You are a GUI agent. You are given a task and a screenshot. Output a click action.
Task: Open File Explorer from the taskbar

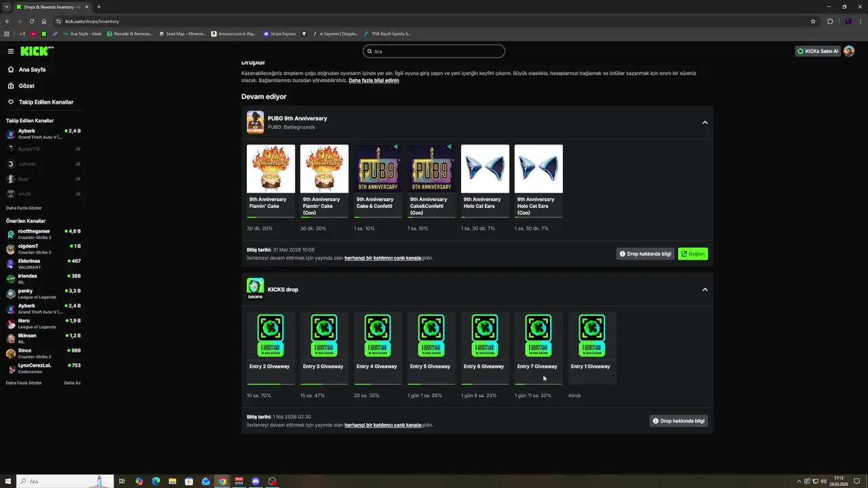(172, 481)
